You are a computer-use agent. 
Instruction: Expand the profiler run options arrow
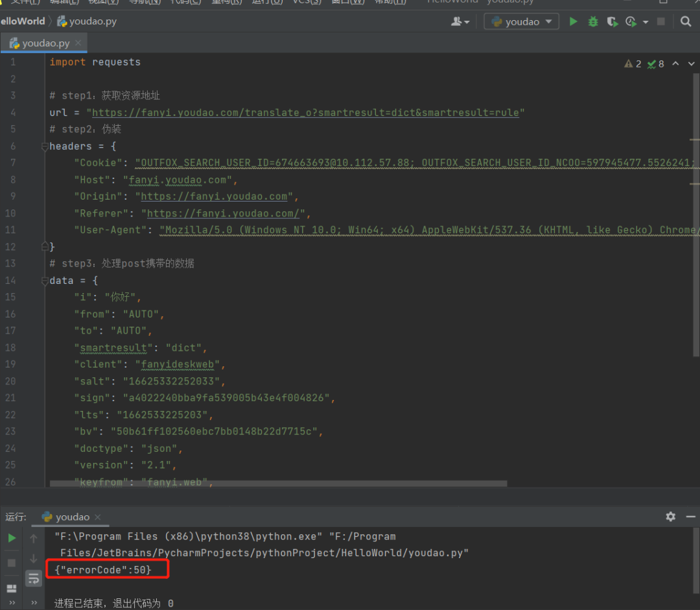(x=647, y=21)
